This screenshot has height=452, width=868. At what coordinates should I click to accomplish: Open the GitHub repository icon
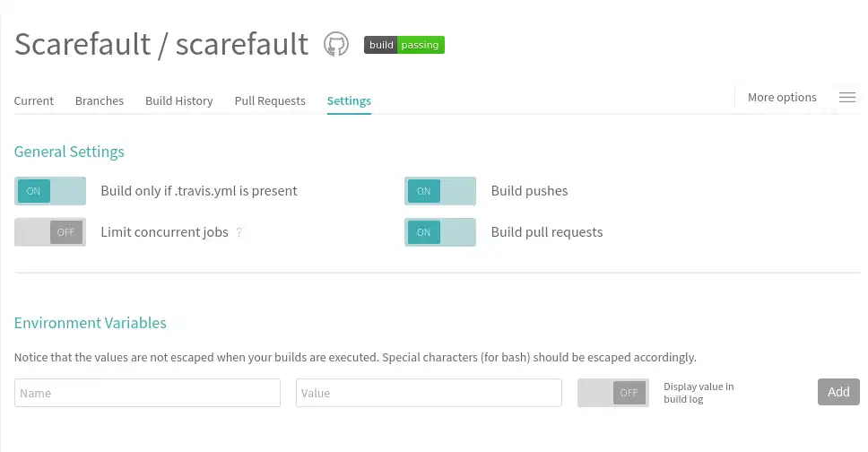336,45
